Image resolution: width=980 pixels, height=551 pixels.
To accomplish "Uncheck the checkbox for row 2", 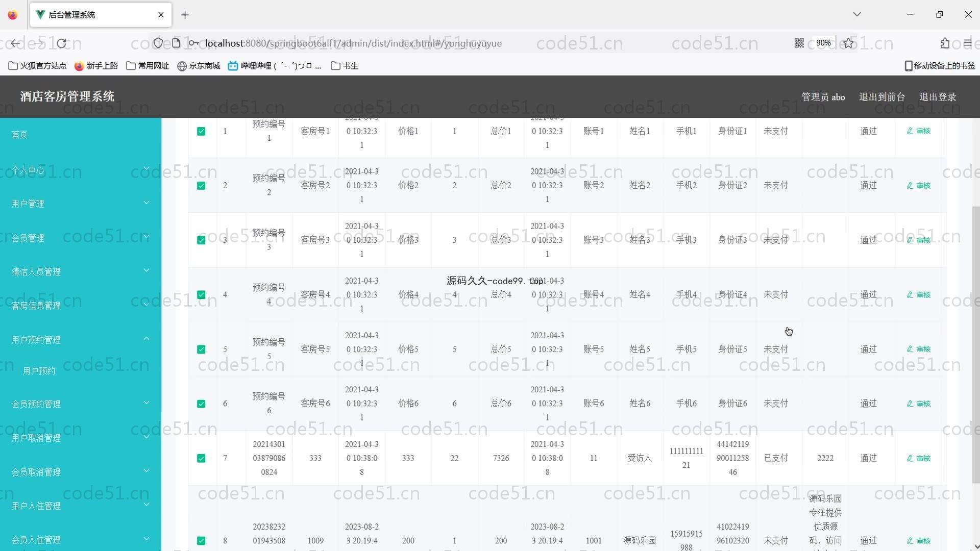I will point(201,186).
